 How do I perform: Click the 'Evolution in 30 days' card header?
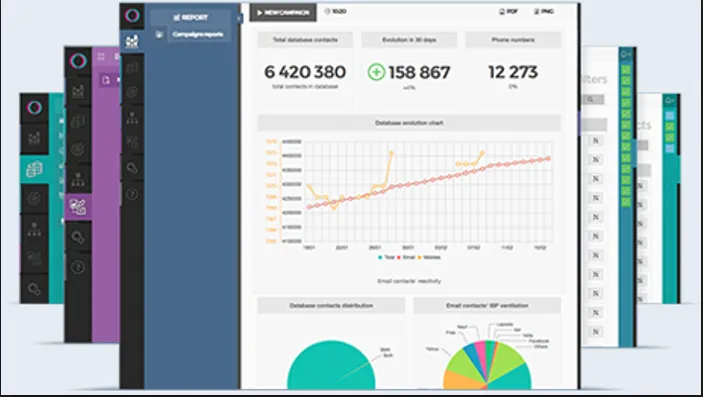point(409,40)
